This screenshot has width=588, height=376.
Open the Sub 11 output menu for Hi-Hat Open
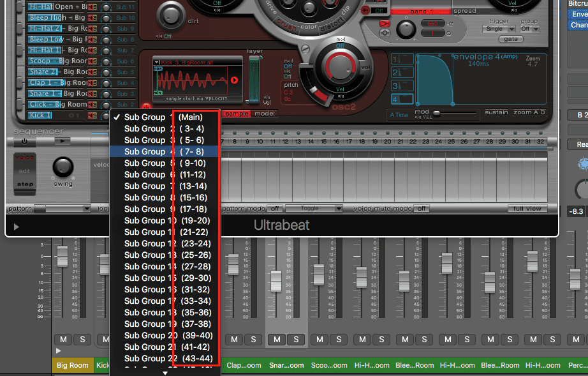(x=125, y=7)
